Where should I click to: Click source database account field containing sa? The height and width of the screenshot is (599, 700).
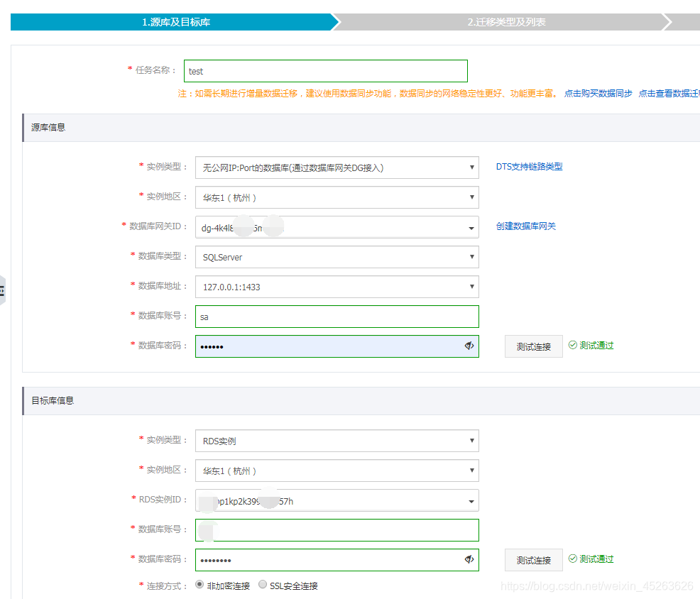[x=337, y=317]
